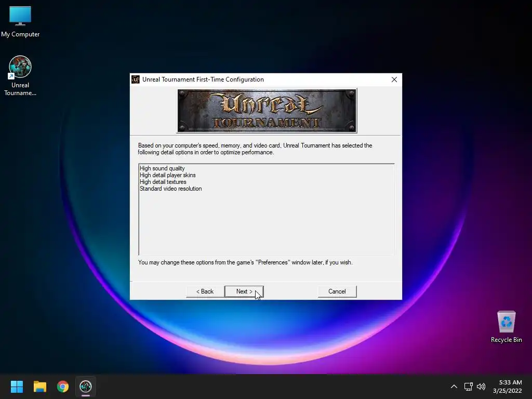Click the 'Unreal Tournament First-Time Configuration' title
Viewport: 532px width, 399px height.
point(203,79)
